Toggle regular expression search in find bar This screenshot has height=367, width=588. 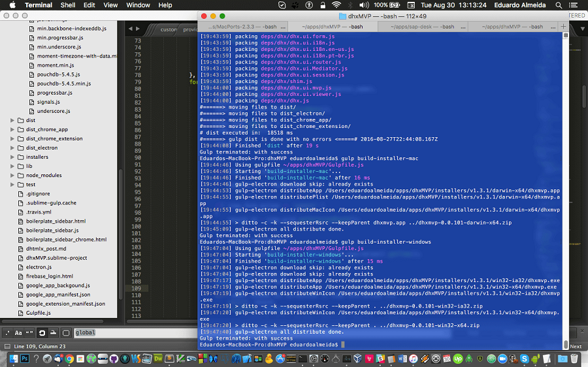point(7,332)
